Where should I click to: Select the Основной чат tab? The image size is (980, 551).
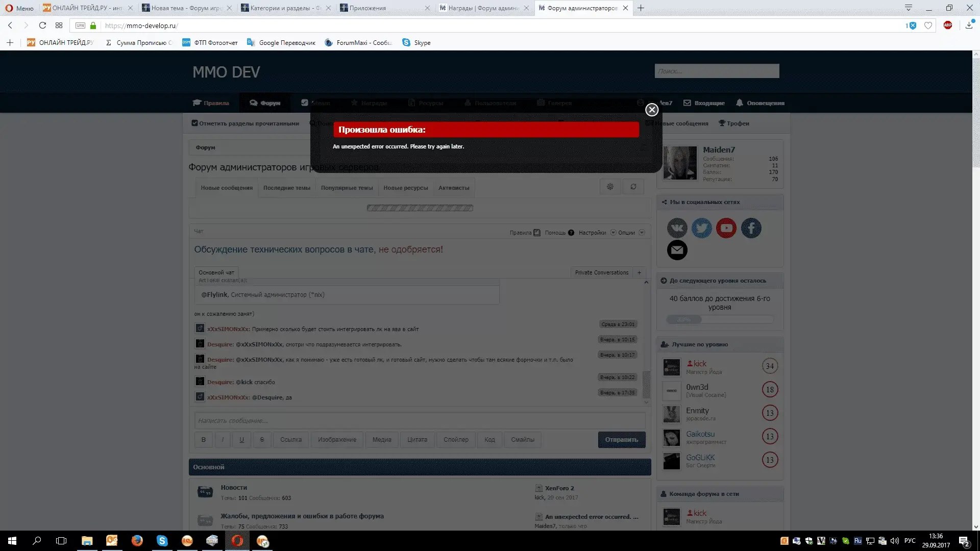coord(216,272)
